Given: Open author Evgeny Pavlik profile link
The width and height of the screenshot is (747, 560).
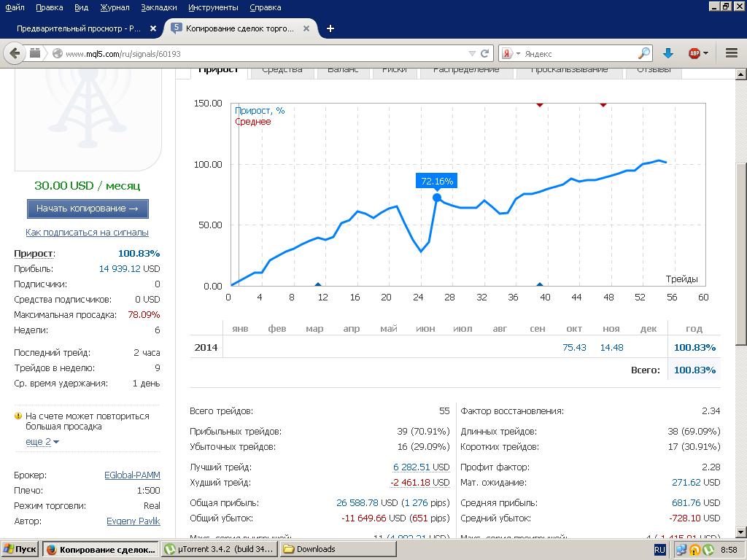Looking at the screenshot, I should point(133,521).
